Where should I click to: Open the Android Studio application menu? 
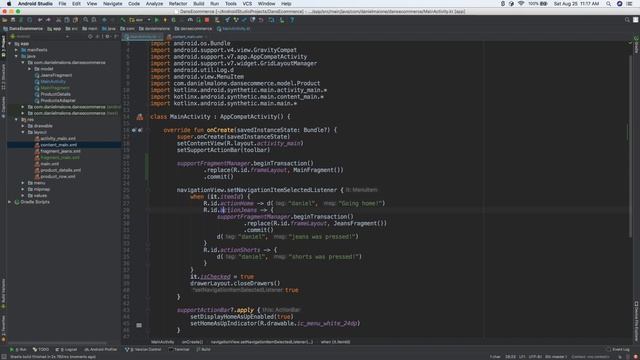pos(35,3)
